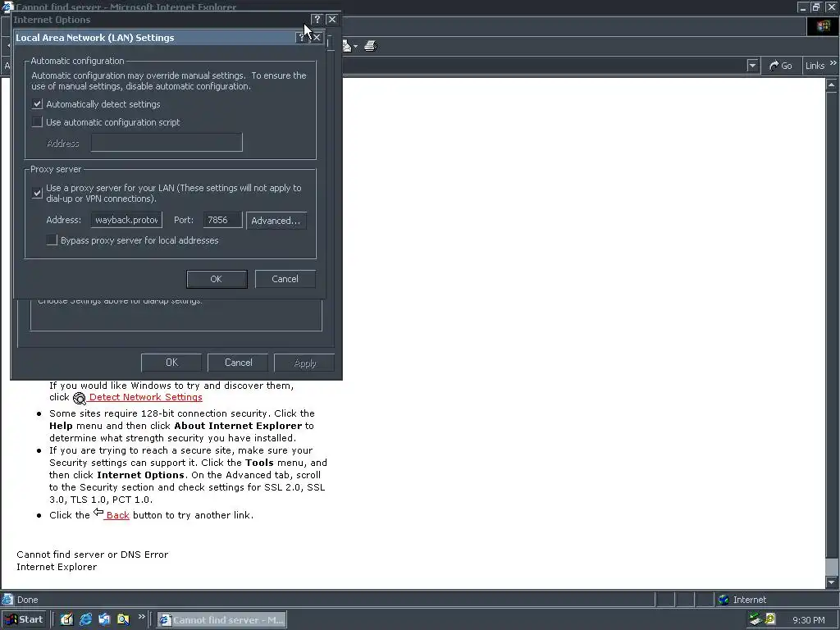This screenshot has height=630, width=840.
Task: Expand the Links toolbar chevron
Action: (x=833, y=62)
